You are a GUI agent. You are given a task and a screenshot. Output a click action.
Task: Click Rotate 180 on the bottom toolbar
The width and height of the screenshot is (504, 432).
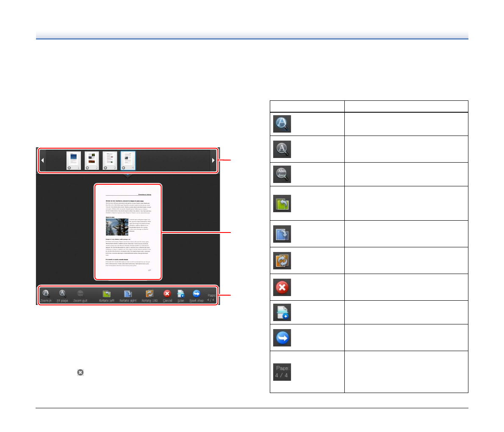pyautogui.click(x=150, y=295)
